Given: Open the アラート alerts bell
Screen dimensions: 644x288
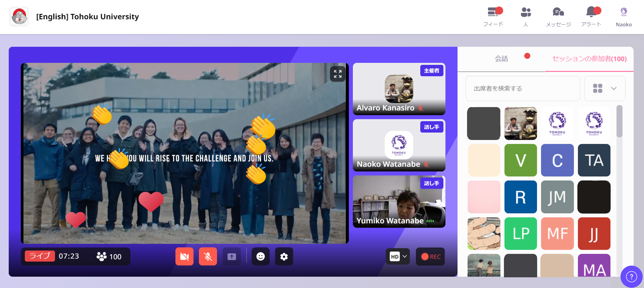Looking at the screenshot, I should click(591, 17).
